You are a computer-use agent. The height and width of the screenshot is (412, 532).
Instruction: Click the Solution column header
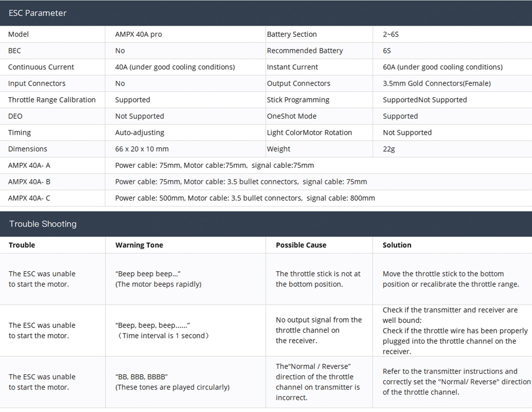pyautogui.click(x=397, y=245)
